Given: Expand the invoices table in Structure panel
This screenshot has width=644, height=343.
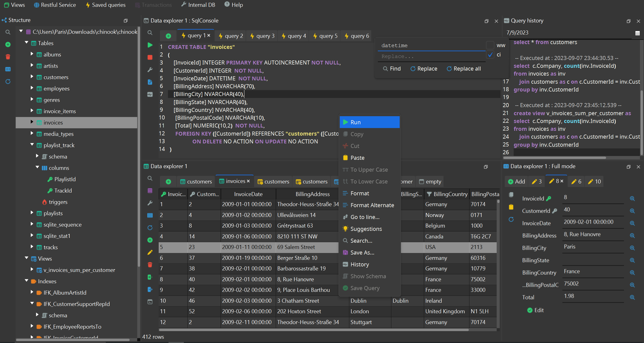Looking at the screenshot, I should [x=32, y=122].
